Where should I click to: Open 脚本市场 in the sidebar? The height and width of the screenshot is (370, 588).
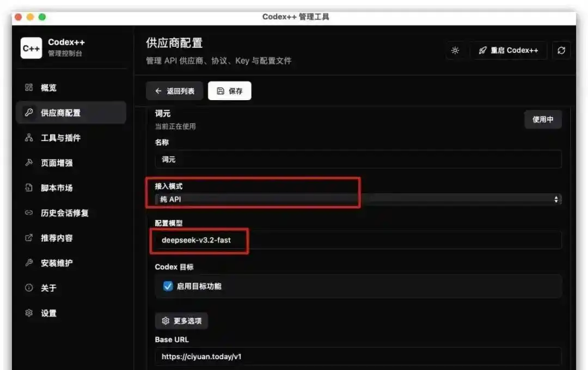tap(71, 187)
